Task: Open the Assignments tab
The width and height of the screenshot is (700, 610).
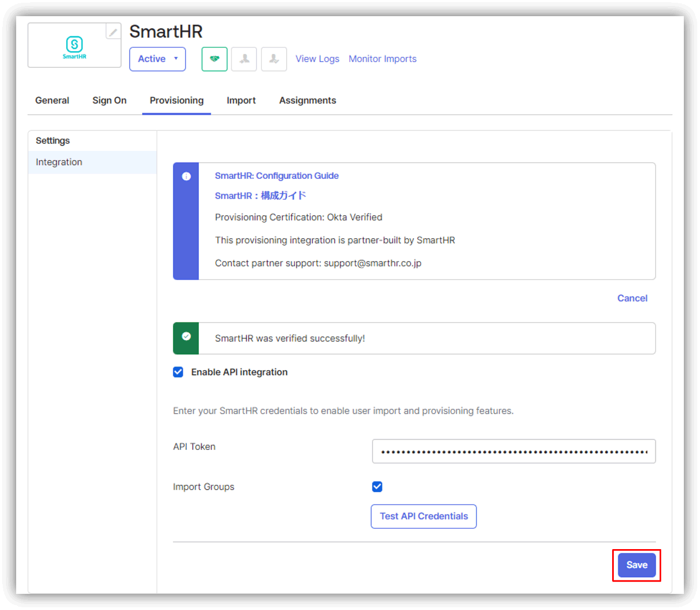Action: 307,101
